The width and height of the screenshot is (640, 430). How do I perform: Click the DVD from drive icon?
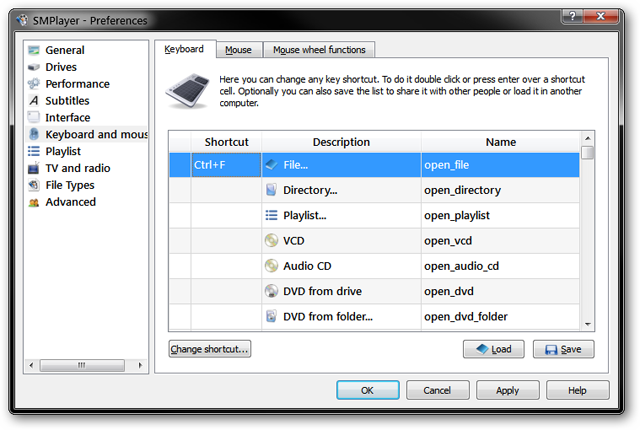point(271,291)
